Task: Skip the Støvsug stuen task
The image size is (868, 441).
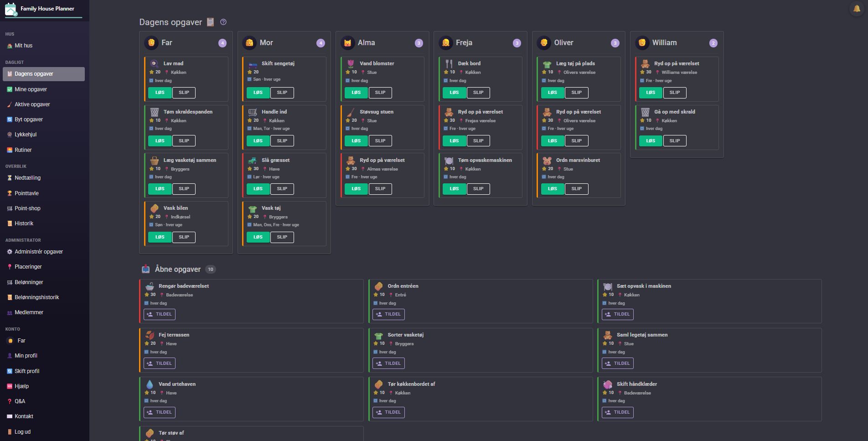Action: click(x=380, y=141)
